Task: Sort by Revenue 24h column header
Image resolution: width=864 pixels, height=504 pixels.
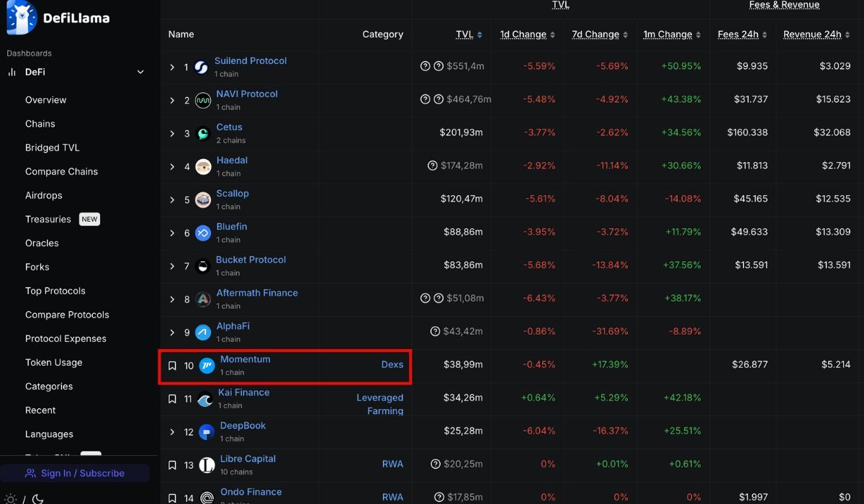Action: [816, 35]
